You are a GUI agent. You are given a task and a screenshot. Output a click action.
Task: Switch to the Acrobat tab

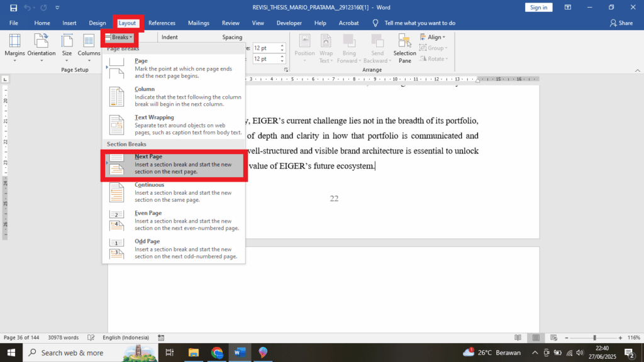pos(348,23)
